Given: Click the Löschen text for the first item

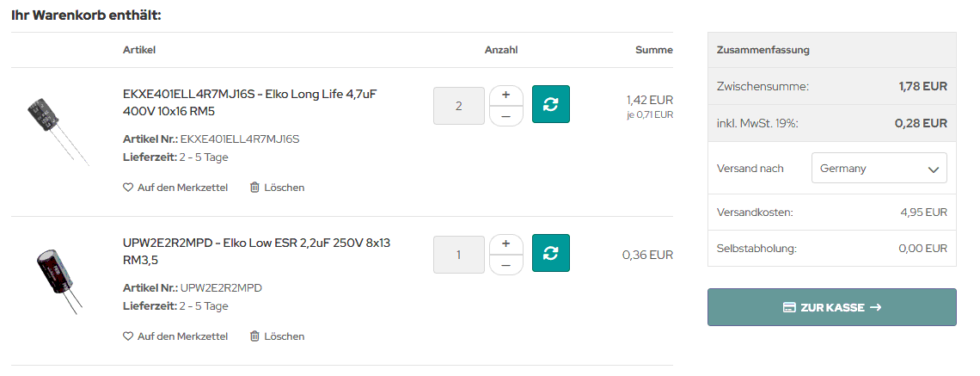Looking at the screenshot, I should point(285,187).
